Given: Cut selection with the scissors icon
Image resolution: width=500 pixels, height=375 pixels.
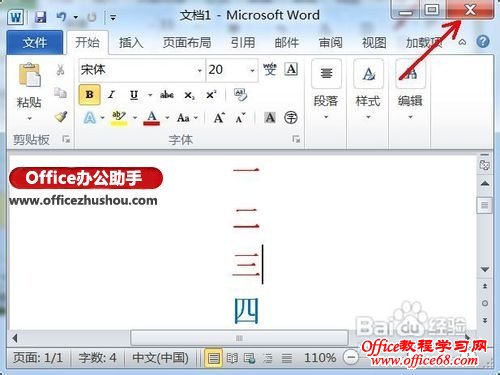Looking at the screenshot, I should [x=60, y=70].
